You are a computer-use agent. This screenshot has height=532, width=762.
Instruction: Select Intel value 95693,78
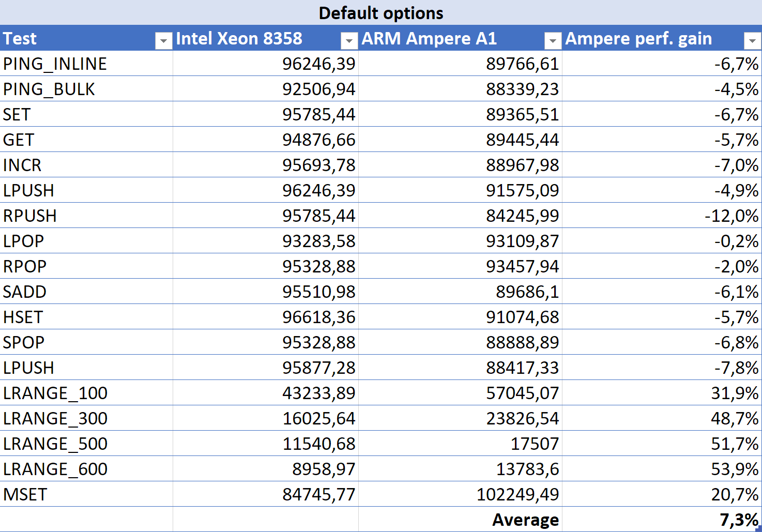(x=266, y=165)
